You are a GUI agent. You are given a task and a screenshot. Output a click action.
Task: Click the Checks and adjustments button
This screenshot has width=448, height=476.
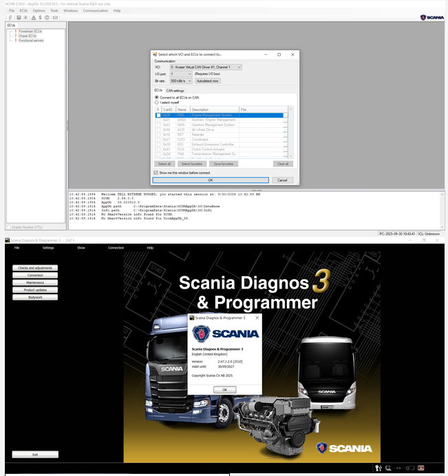[x=35, y=267]
